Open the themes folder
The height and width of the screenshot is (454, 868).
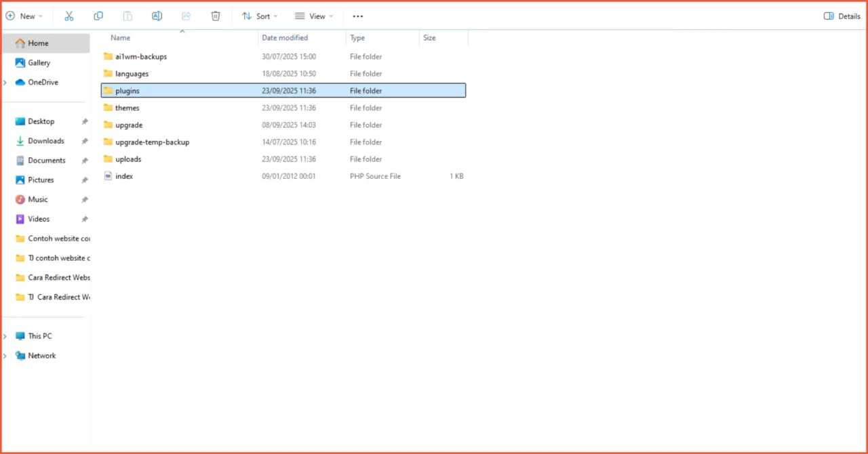(x=127, y=108)
